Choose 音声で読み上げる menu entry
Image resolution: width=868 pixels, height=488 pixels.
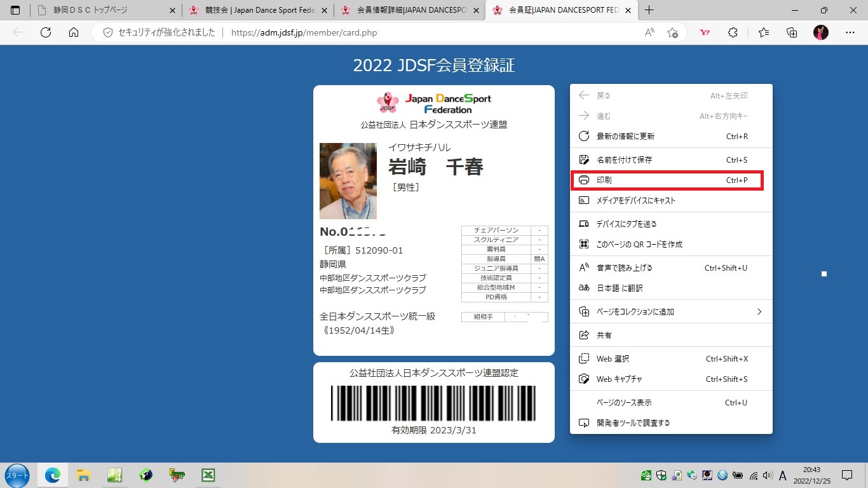[x=671, y=268]
